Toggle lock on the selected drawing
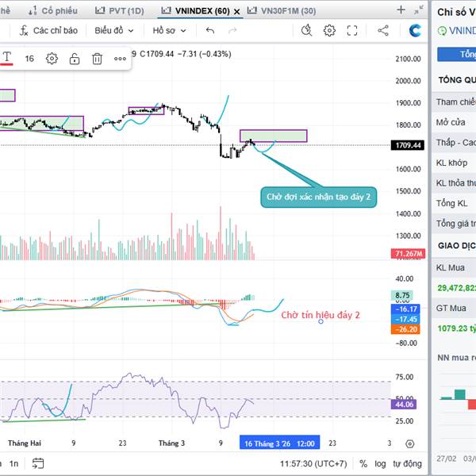Image resolution: width=476 pixels, height=476 pixels. point(74,58)
